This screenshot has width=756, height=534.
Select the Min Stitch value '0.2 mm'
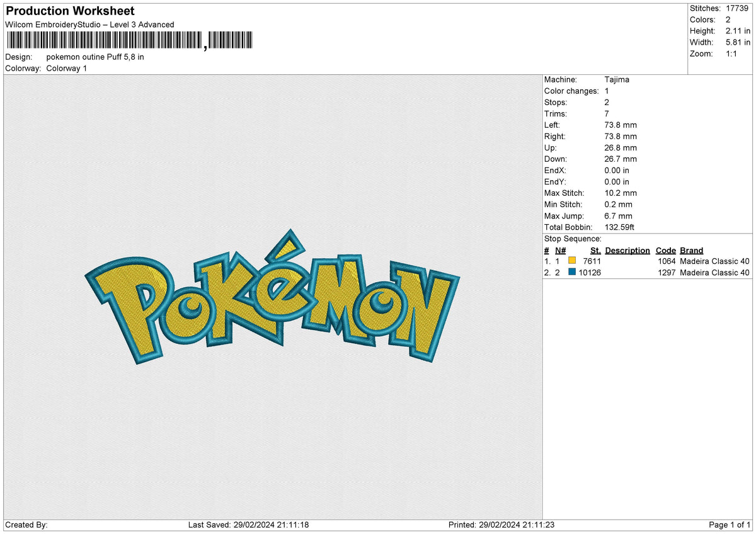tap(618, 204)
